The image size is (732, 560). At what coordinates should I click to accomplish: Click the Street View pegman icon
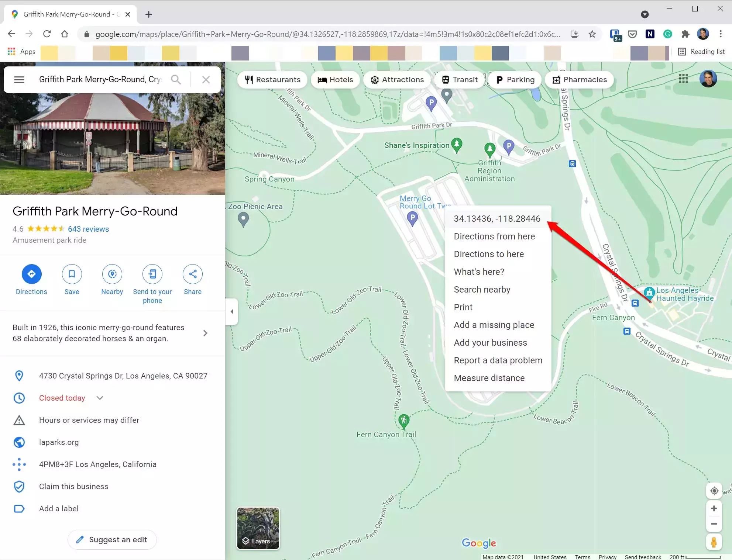click(714, 542)
